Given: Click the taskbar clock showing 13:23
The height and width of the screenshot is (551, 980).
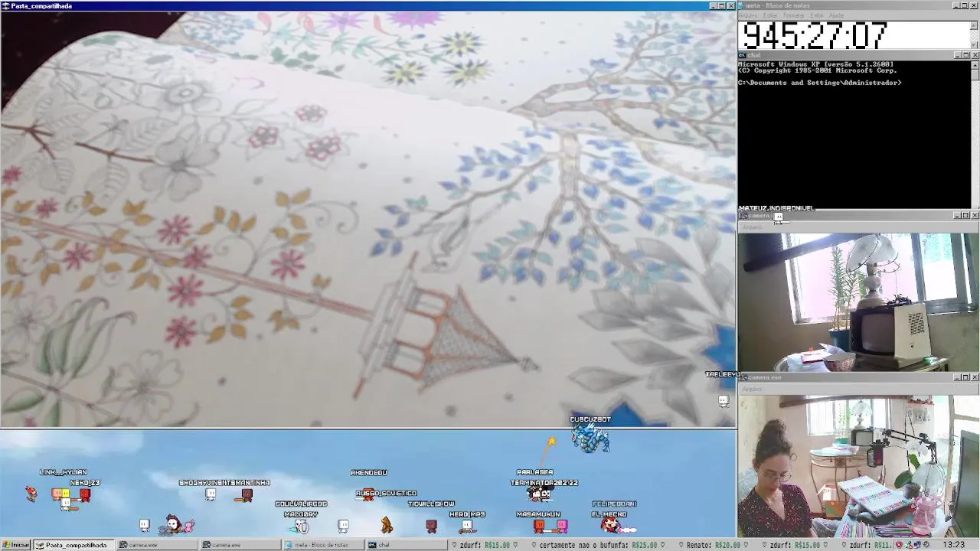Looking at the screenshot, I should tap(954, 545).
